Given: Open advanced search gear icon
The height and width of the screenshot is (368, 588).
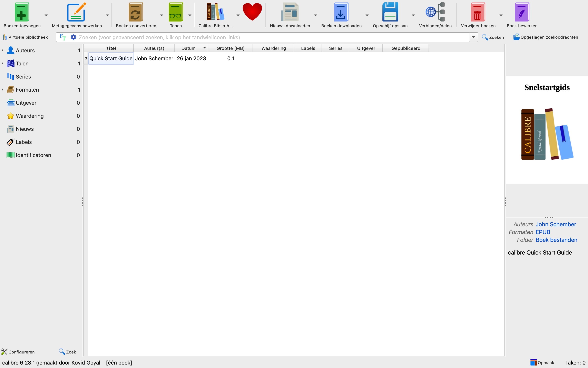Looking at the screenshot, I should 73,37.
